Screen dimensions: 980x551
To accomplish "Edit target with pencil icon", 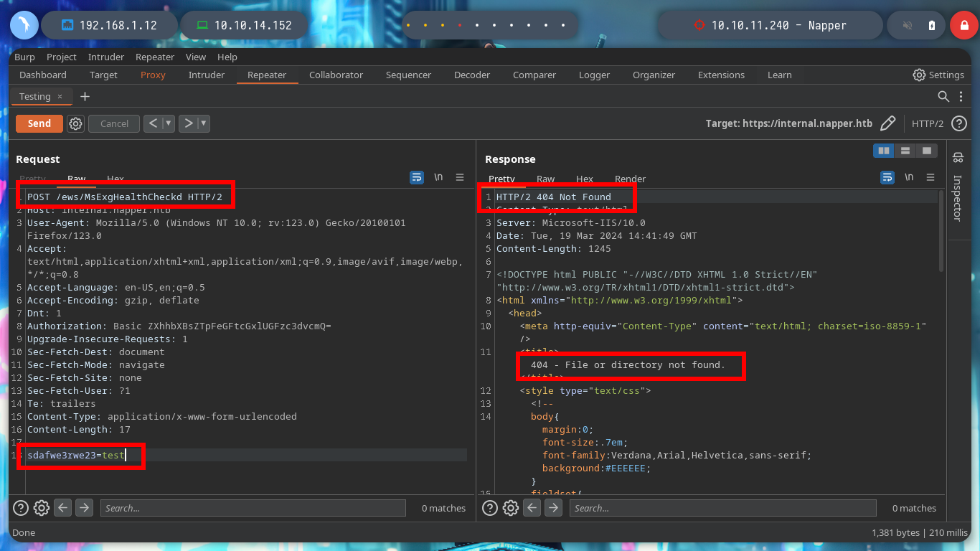I will click(887, 123).
